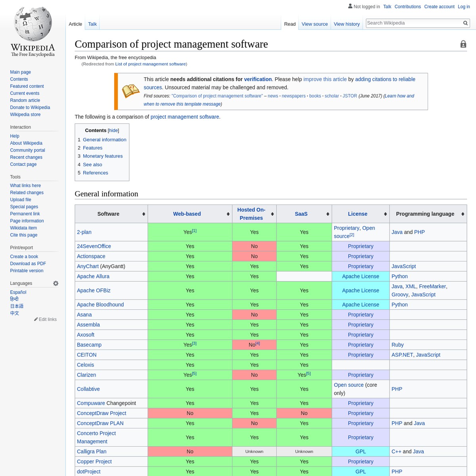The width and height of the screenshot is (476, 476).
Task: Open the Languages settings gear icon
Action: [56, 283]
